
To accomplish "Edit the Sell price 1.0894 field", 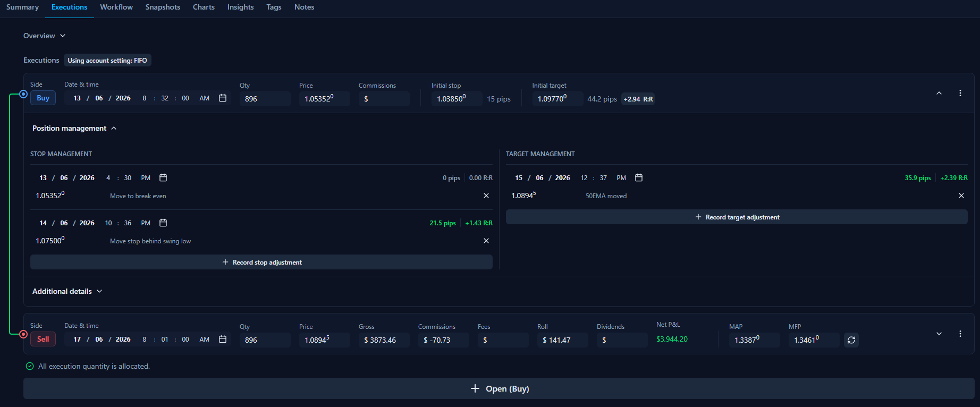I will (x=325, y=340).
